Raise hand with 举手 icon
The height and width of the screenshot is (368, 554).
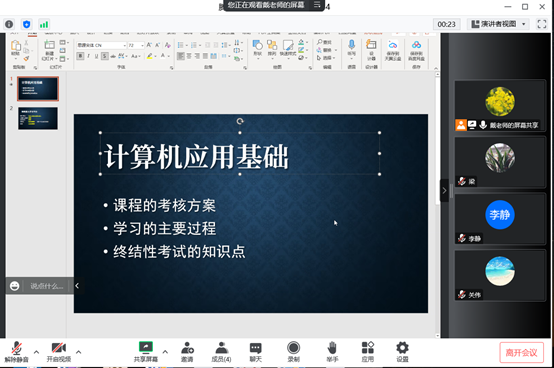tap(332, 352)
